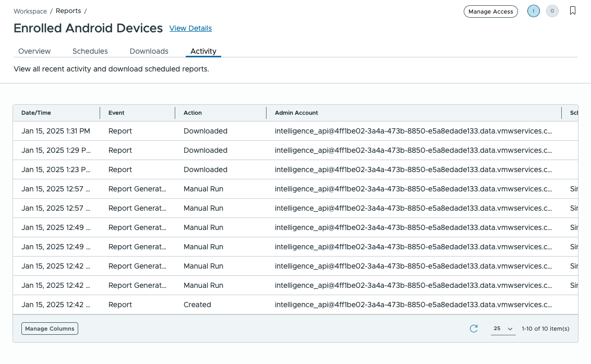The height and width of the screenshot is (364, 591).
Task: View the Downloads tab
Action: tap(149, 51)
